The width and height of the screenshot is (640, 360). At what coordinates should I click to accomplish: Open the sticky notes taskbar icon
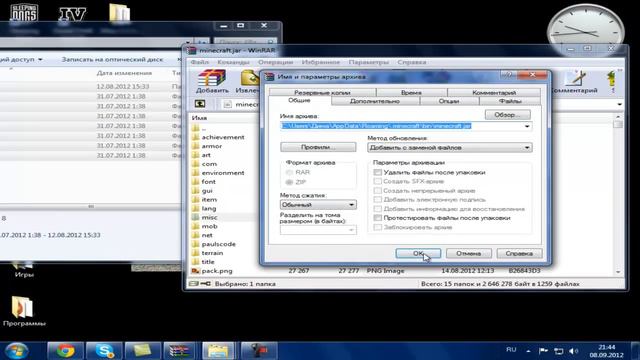pos(142,351)
